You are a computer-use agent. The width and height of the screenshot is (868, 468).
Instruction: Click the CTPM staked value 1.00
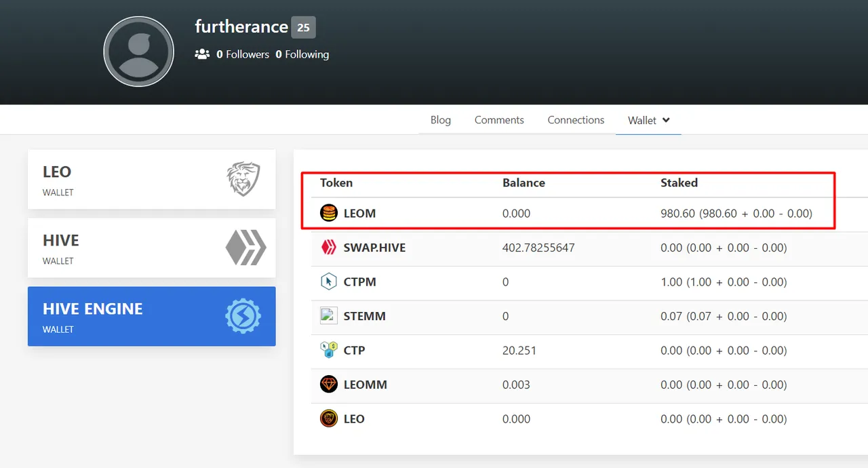coord(724,282)
